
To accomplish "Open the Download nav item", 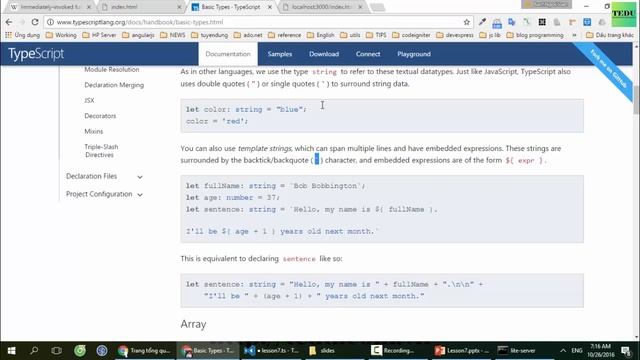I will (324, 54).
